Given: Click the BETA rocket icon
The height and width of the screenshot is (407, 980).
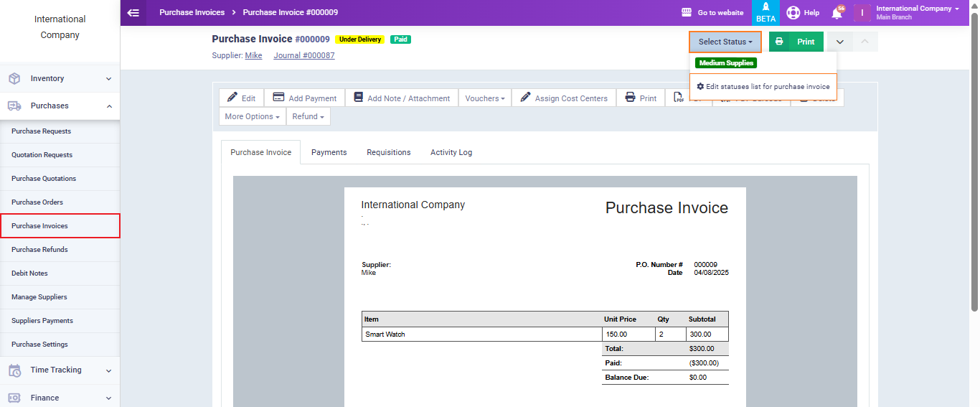Looking at the screenshot, I should point(765,8).
